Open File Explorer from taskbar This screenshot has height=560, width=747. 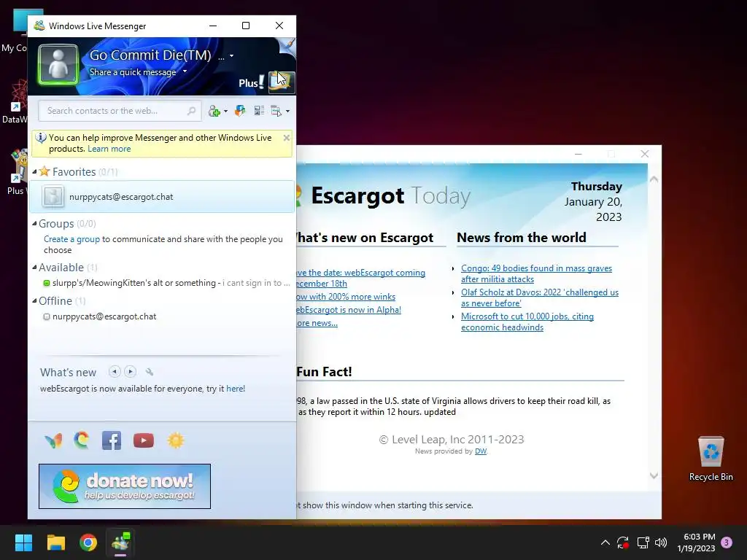click(55, 542)
